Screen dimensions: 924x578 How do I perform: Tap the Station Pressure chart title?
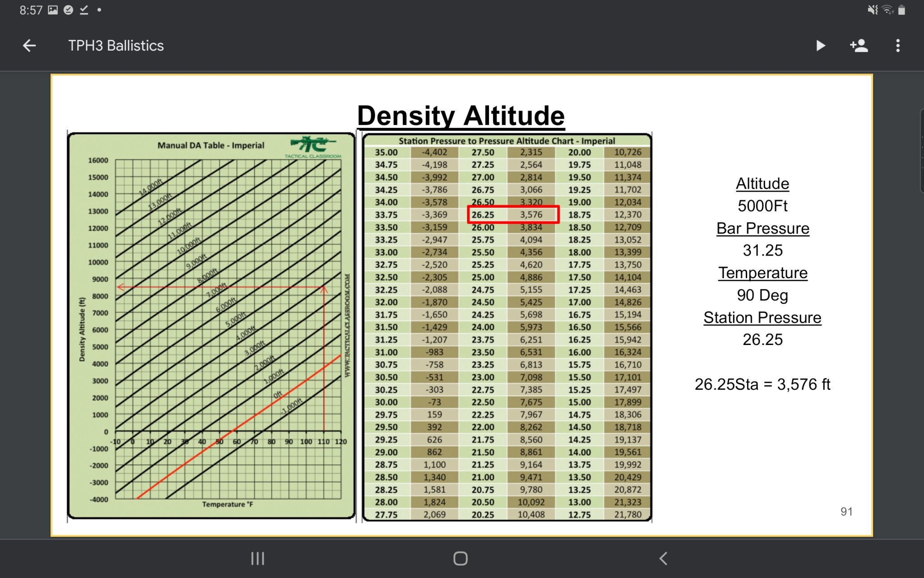(x=507, y=141)
